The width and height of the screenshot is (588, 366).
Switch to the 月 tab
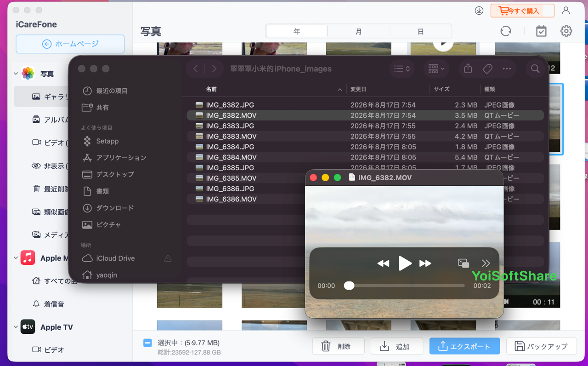pyautogui.click(x=359, y=31)
